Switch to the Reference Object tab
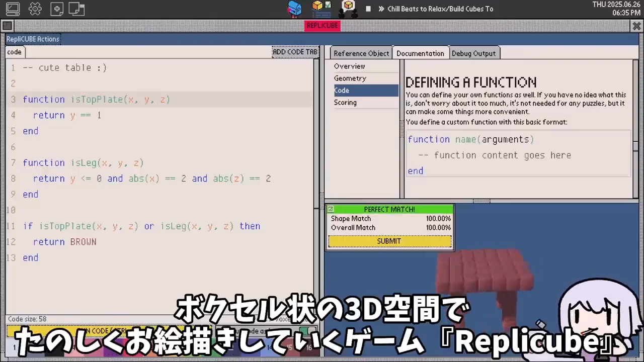644x362 pixels. 361,53
